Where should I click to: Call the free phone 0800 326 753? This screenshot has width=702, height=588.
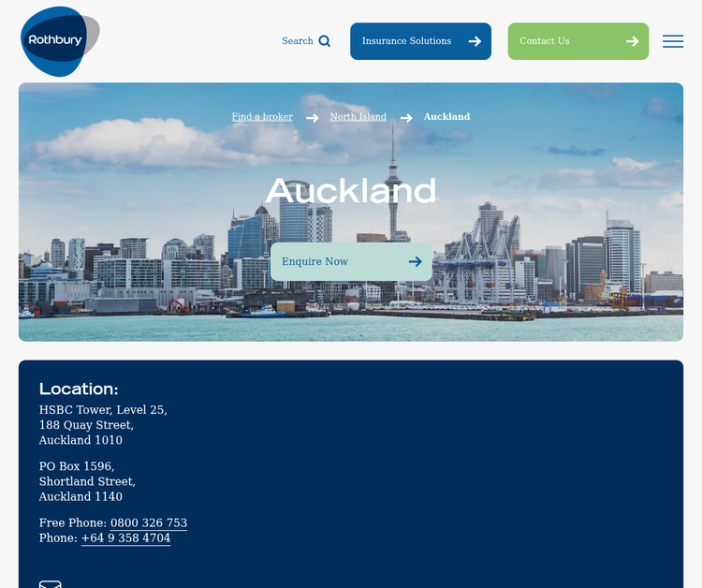149,523
